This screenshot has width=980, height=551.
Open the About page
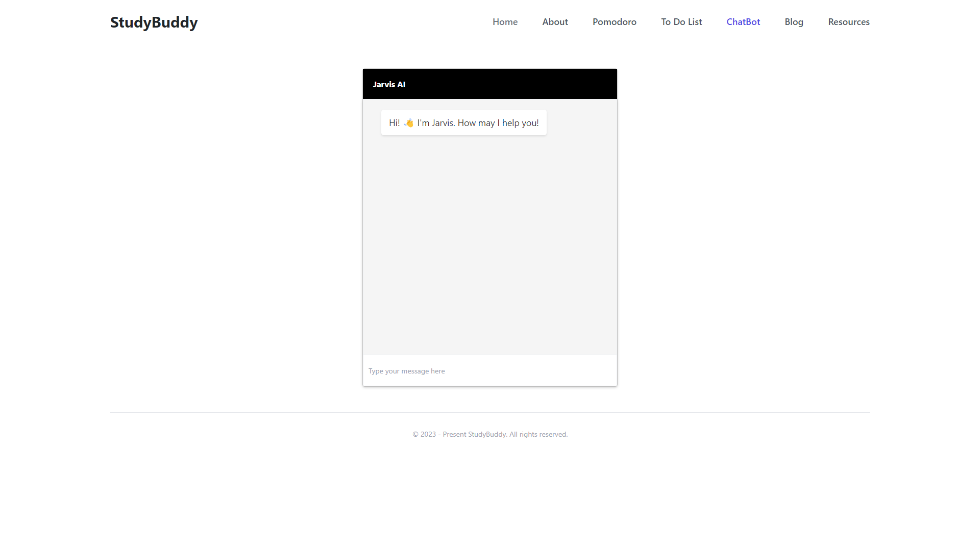(x=555, y=22)
